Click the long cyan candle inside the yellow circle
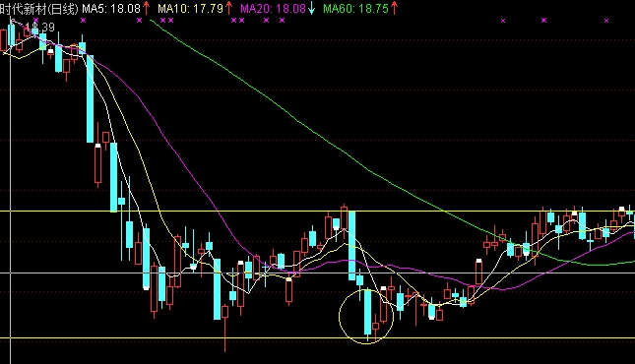This screenshot has width=635, height=364. [x=368, y=312]
